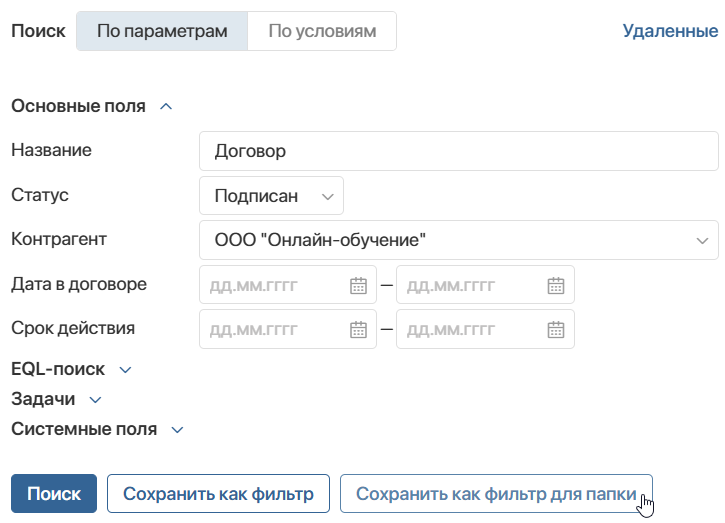
Task: Open calendar for Дата в договоре start date
Action: (358, 285)
